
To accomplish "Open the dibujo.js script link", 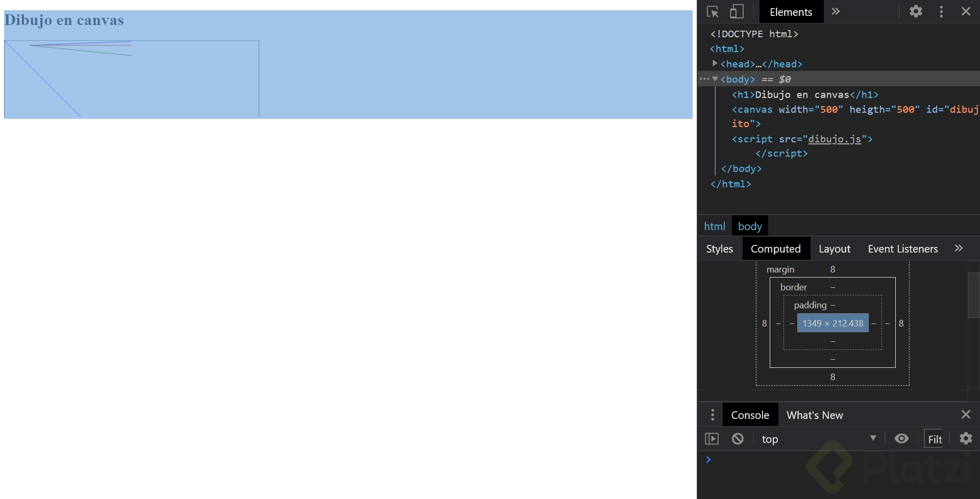I will 834,139.
